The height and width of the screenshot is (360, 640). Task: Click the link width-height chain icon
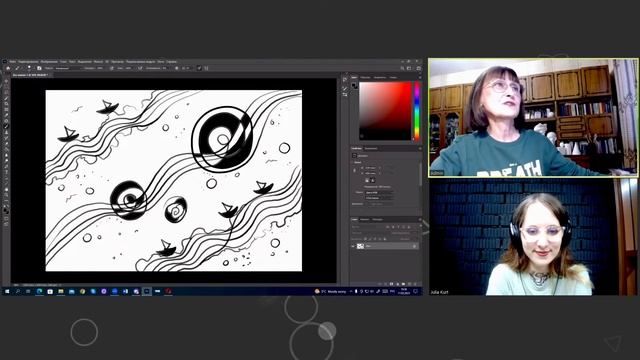point(354,170)
